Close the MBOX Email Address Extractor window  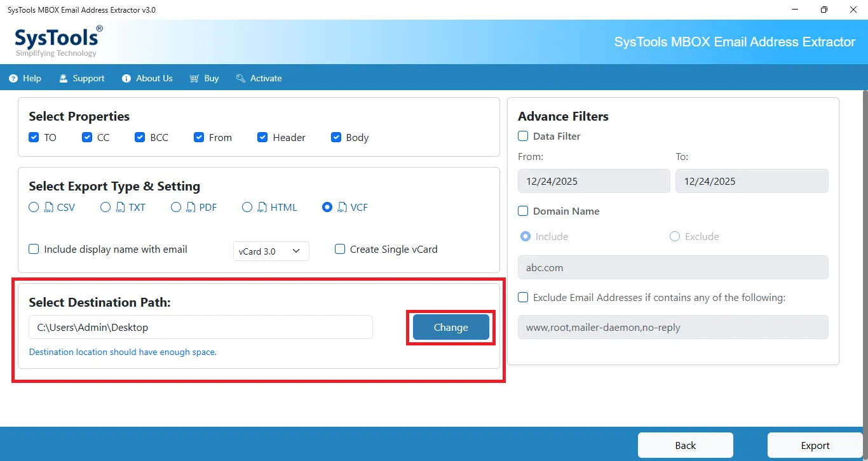[x=853, y=10]
